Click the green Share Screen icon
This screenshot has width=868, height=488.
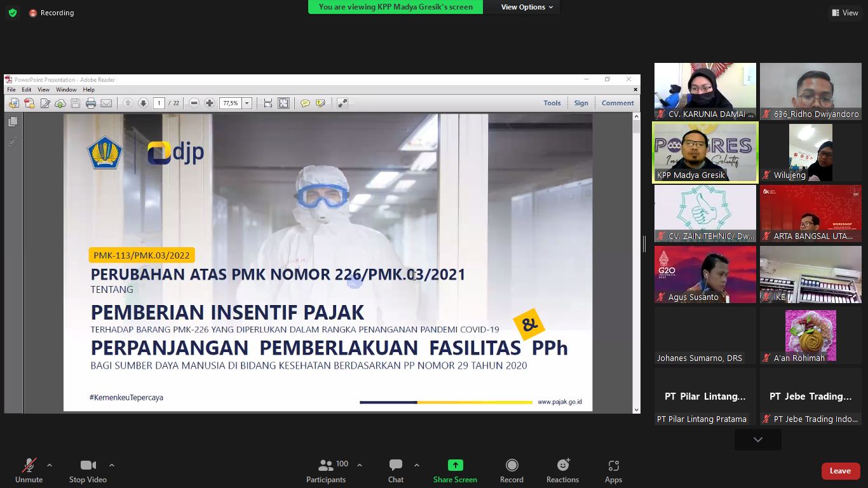tap(455, 466)
